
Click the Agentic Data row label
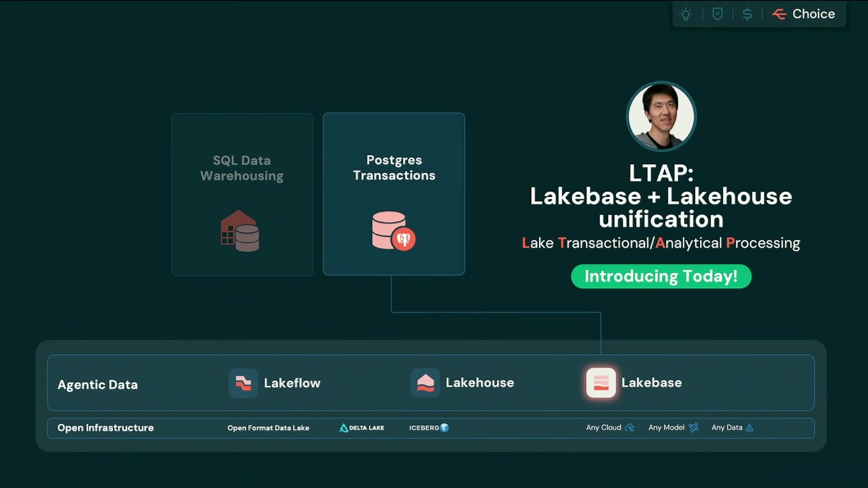click(x=98, y=385)
